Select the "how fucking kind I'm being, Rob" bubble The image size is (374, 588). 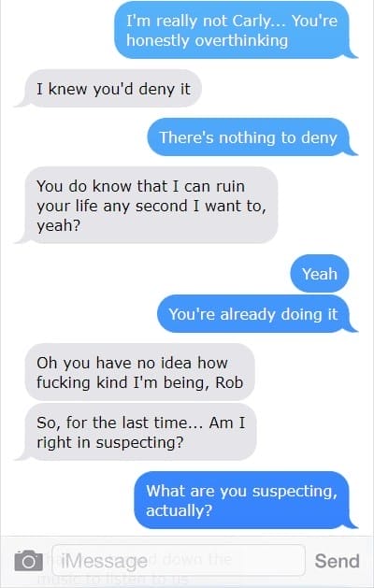140,372
